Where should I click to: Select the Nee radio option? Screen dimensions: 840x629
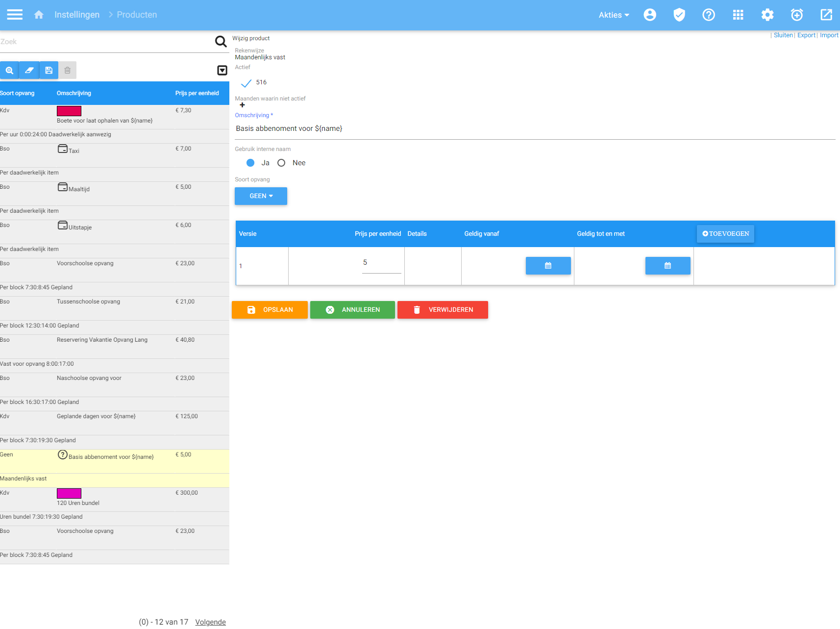[x=281, y=163]
